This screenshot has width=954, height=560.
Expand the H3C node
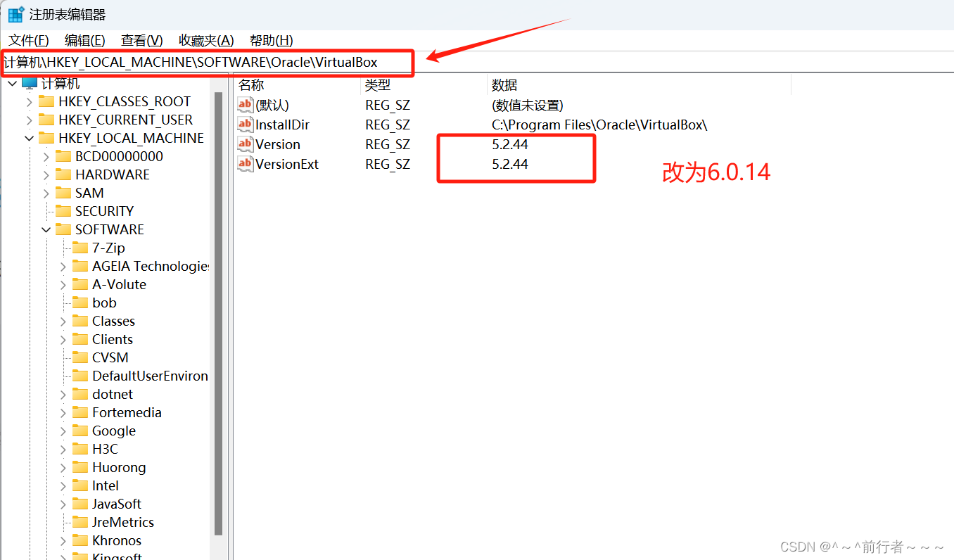coord(63,449)
